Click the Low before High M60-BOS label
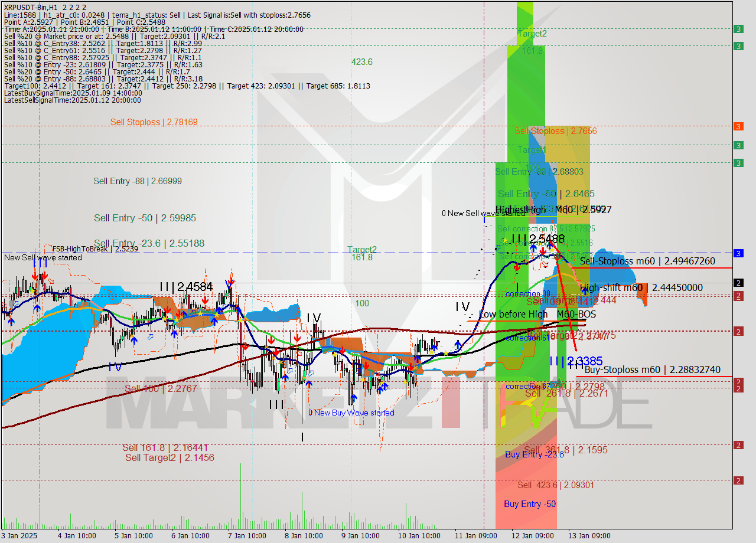The height and width of the screenshot is (543, 756). click(x=537, y=315)
